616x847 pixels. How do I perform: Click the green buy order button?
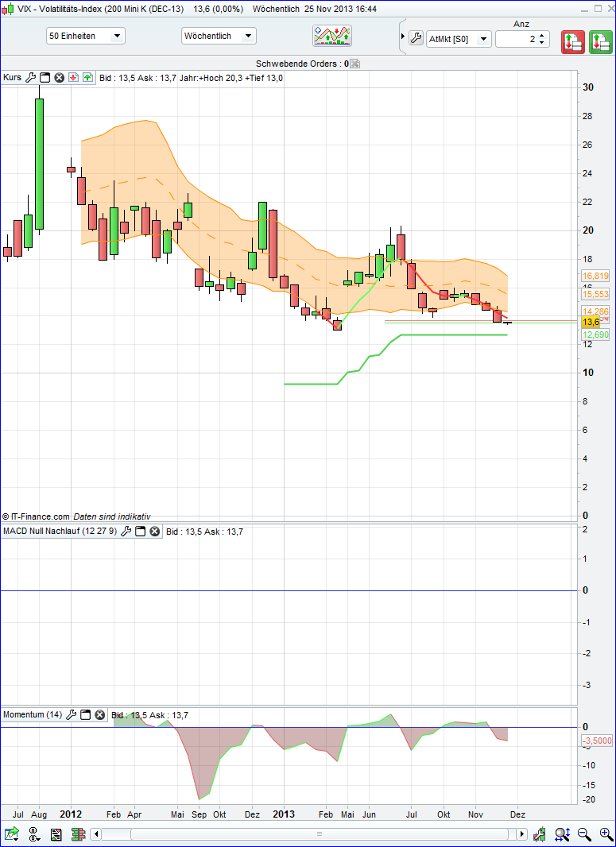(x=600, y=41)
